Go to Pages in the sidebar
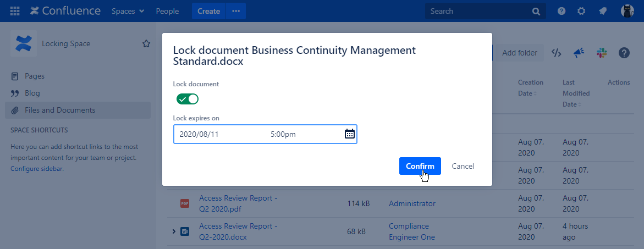 35,76
